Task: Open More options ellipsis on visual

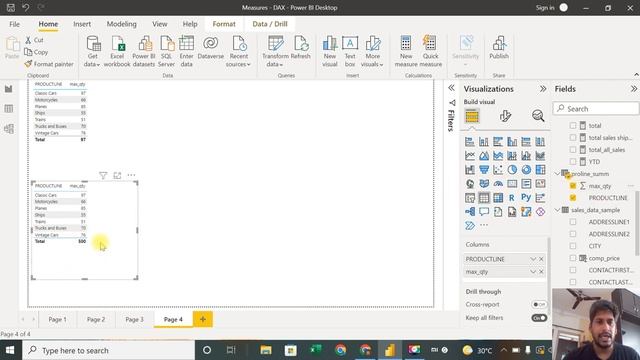Action: [x=131, y=175]
